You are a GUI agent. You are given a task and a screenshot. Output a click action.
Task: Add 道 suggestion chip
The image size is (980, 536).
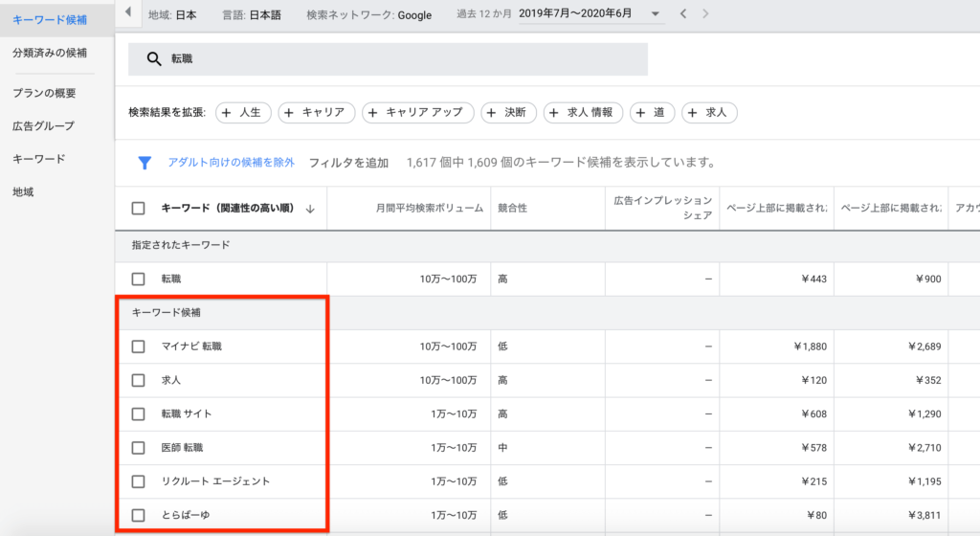pos(652,112)
